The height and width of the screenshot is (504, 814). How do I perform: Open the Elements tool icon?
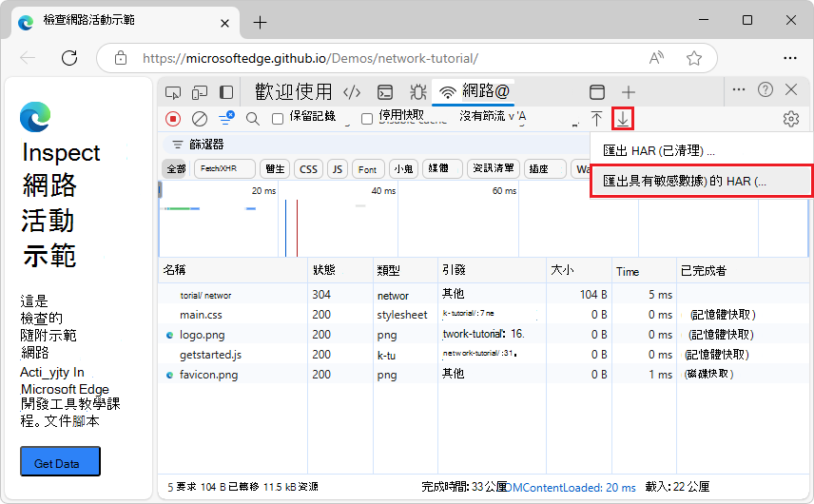point(352,93)
